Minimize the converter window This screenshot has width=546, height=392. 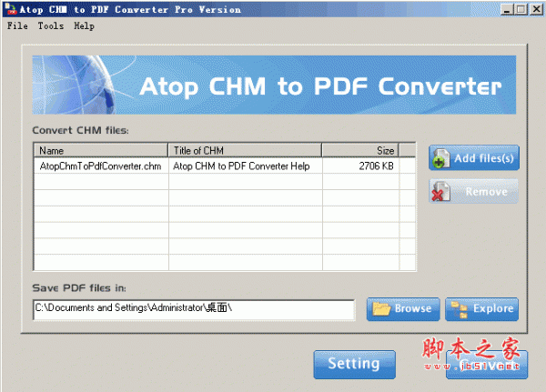(507, 9)
